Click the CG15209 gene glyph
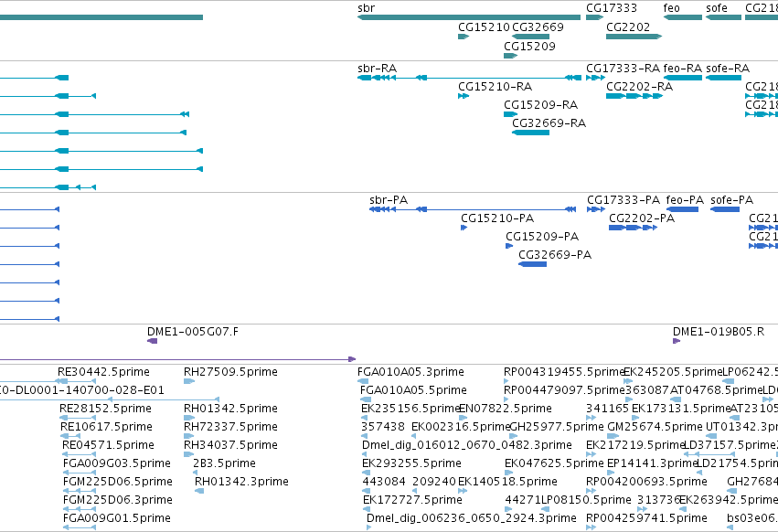The width and height of the screenshot is (778, 532). [510, 55]
